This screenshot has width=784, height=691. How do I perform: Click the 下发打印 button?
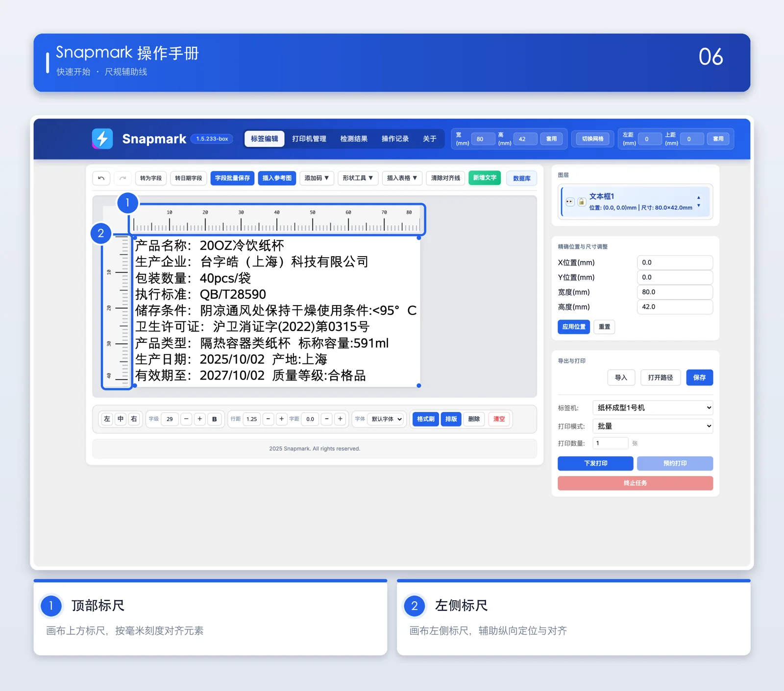click(595, 463)
